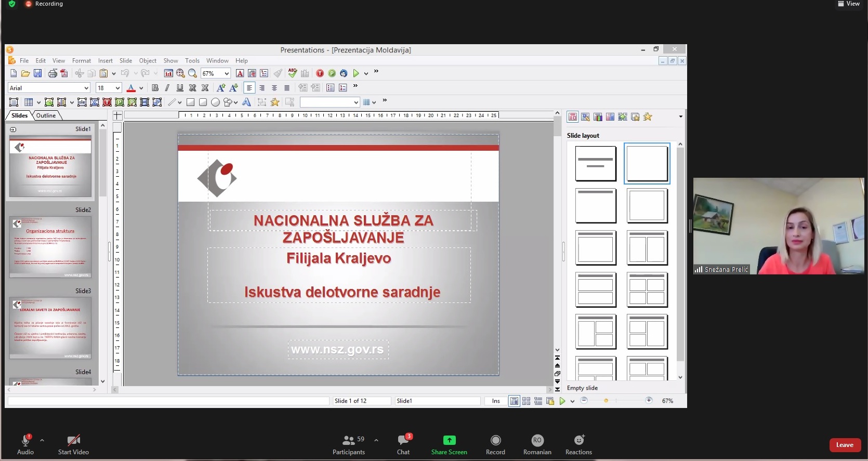868x461 pixels.
Task: Expand the 67% zoom level dropdown
Action: tap(227, 73)
